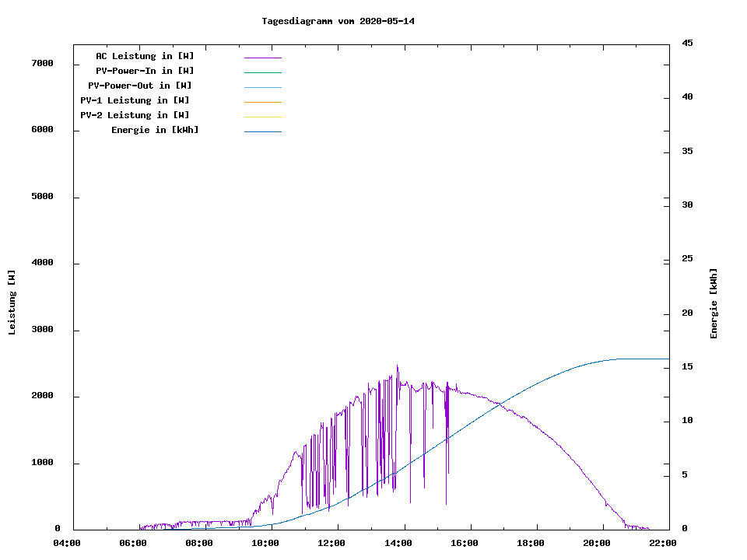Viewport: 747px width, 560px height.
Task: Click the PV-Power-Out in [W] legend label
Action: pos(139,86)
